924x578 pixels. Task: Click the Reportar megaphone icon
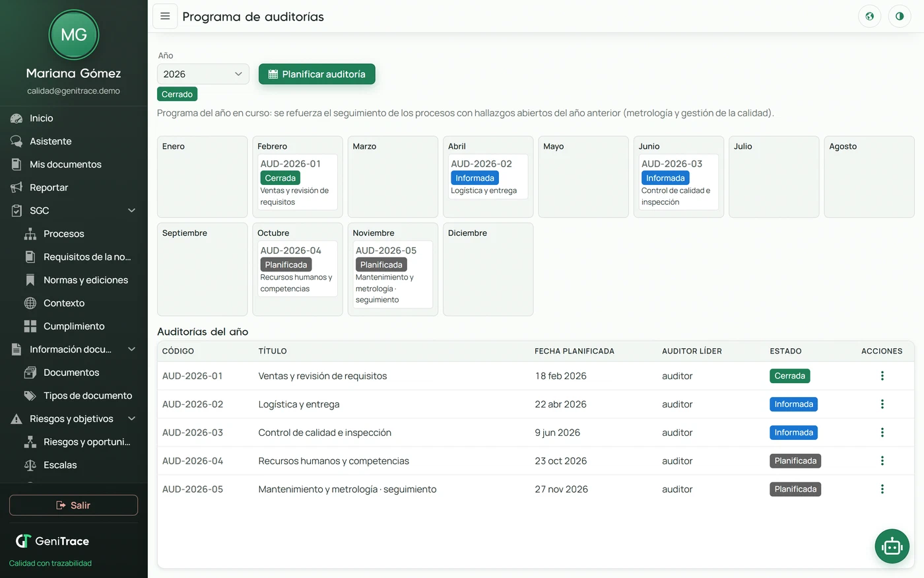(x=16, y=188)
